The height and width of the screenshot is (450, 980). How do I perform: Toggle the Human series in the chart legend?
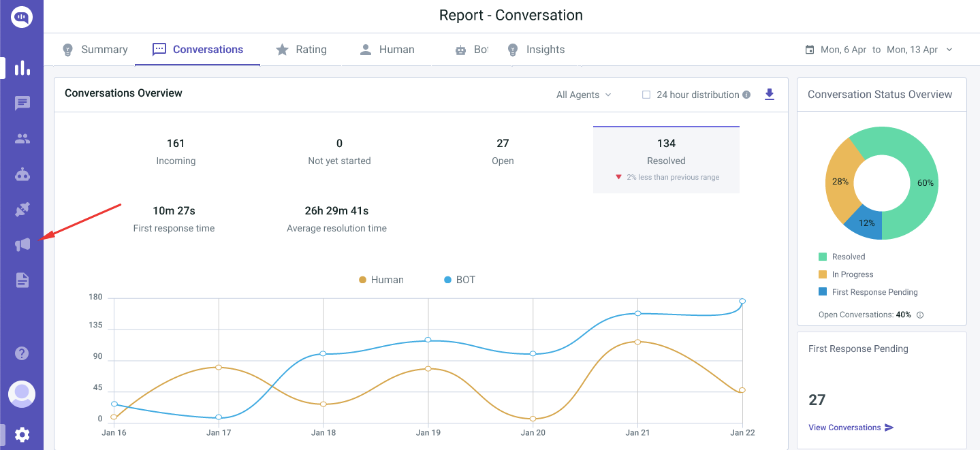click(x=381, y=279)
